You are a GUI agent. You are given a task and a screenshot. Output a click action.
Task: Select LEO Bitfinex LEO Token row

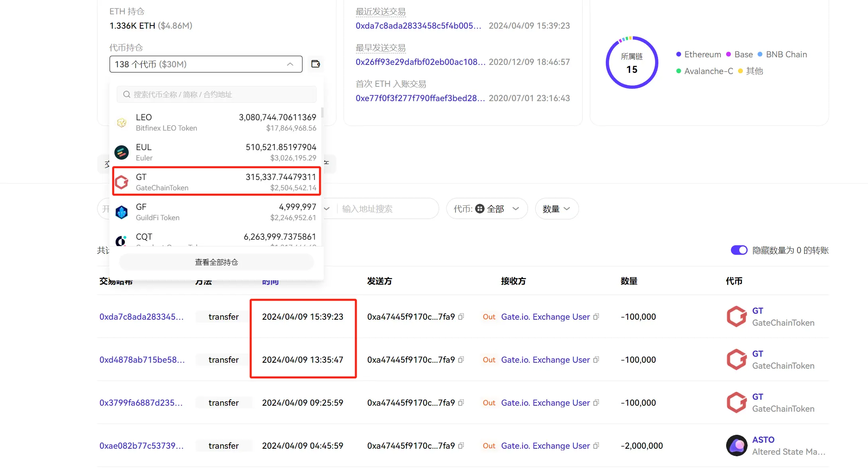(x=216, y=122)
